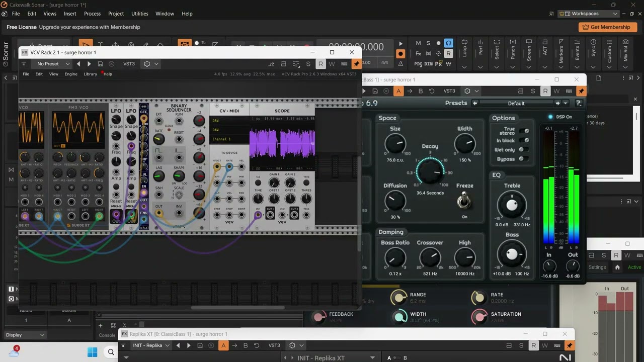Toggle pin icon on Replika XT window
Viewport: 644px width, 362px height.
(x=569, y=345)
